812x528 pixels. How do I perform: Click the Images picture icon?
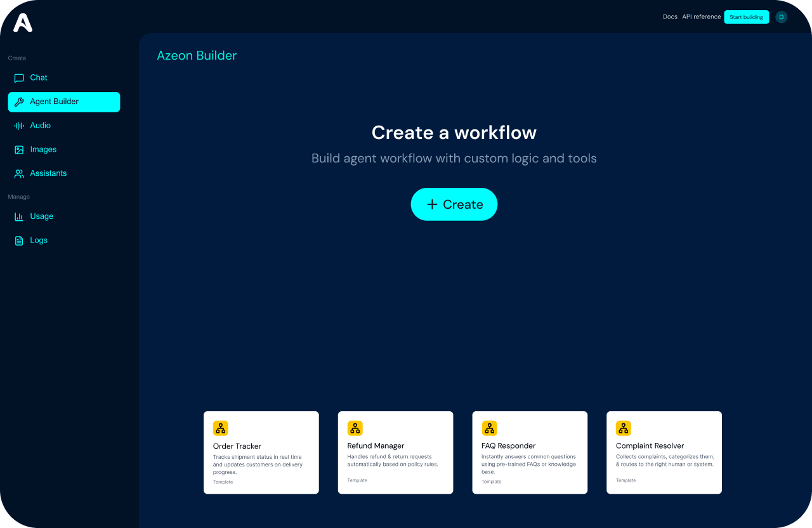click(19, 150)
